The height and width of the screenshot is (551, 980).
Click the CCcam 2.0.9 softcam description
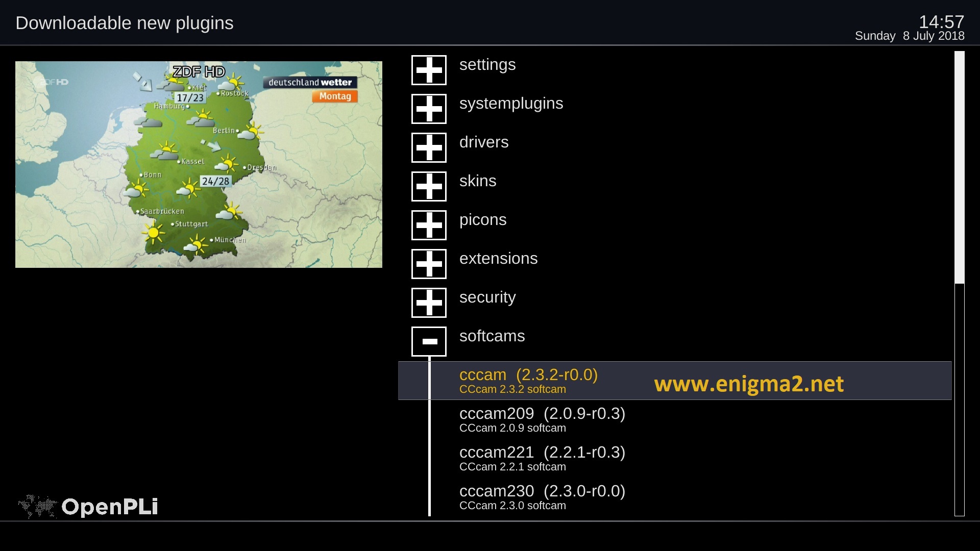[x=512, y=428]
